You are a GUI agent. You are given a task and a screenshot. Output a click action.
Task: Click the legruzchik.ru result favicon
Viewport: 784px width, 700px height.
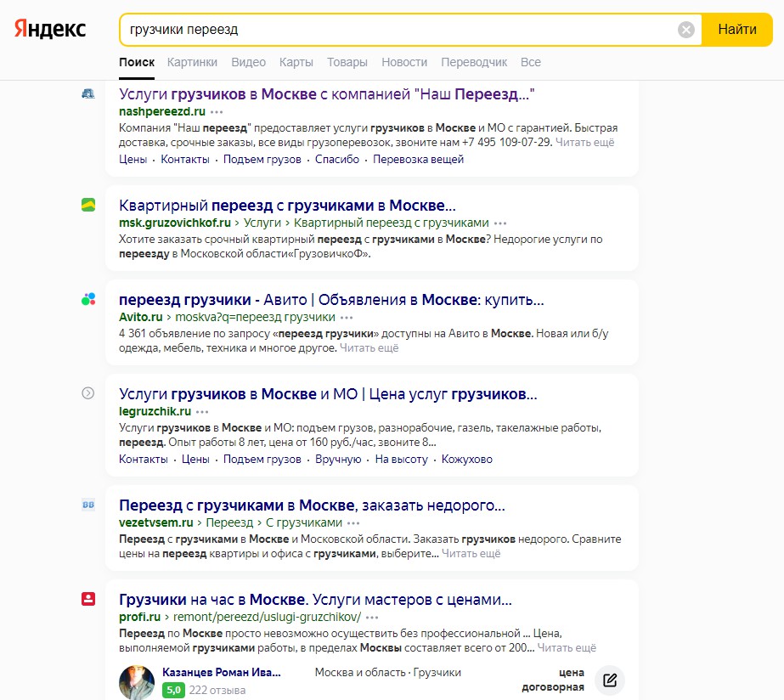click(88, 393)
